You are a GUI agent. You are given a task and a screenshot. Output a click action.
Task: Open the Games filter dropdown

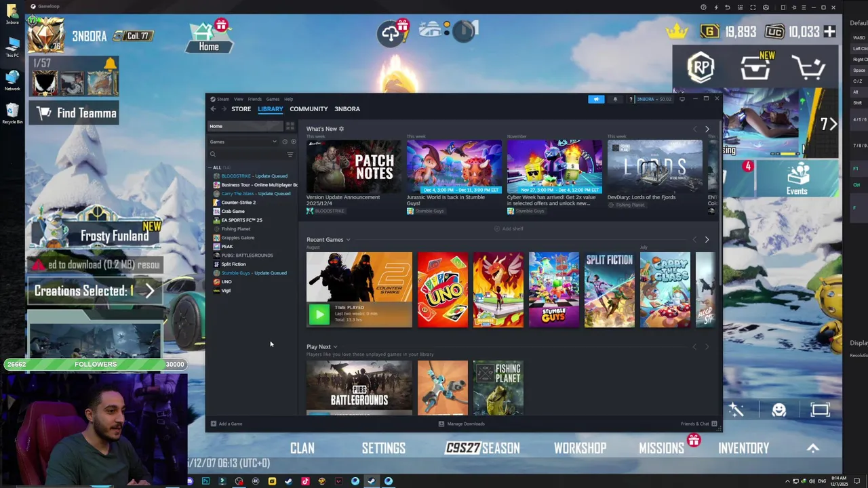click(243, 142)
